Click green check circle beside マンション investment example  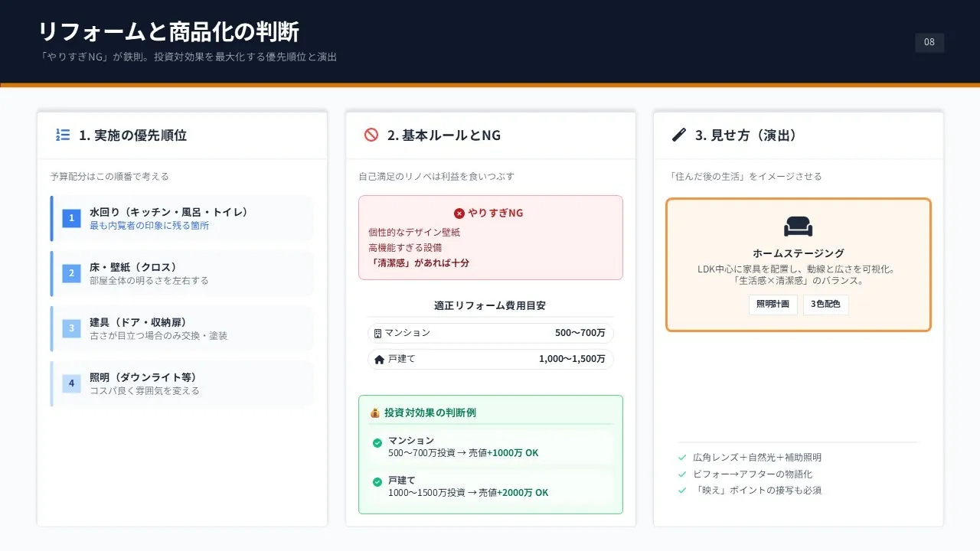(377, 443)
